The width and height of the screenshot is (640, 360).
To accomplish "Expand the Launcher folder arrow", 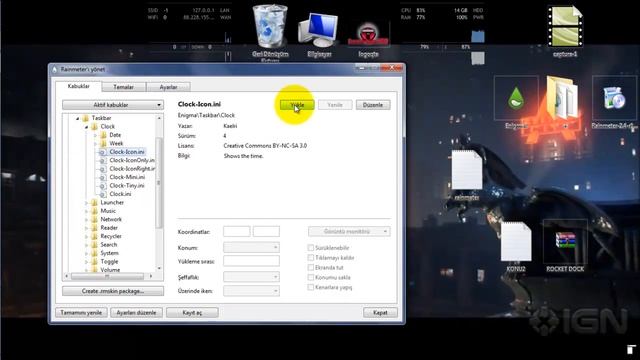I will pos(87,203).
